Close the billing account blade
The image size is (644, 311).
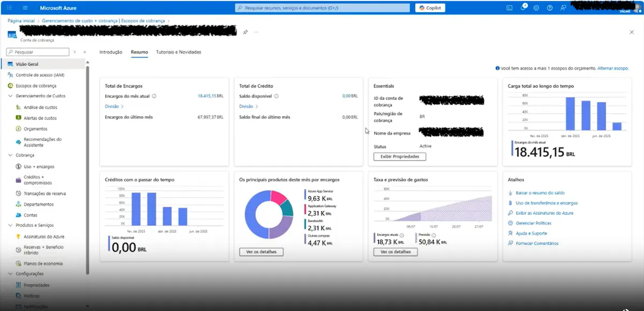632,32
